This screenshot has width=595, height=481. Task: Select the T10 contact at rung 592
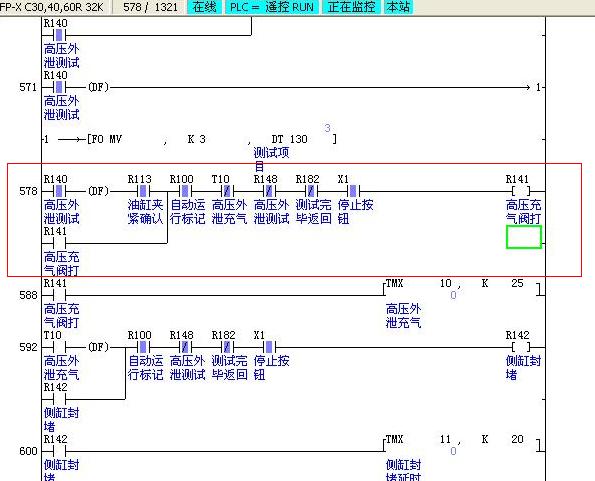(59, 347)
